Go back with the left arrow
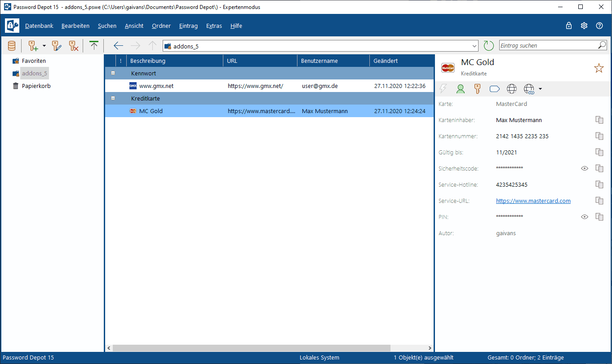 tap(118, 45)
